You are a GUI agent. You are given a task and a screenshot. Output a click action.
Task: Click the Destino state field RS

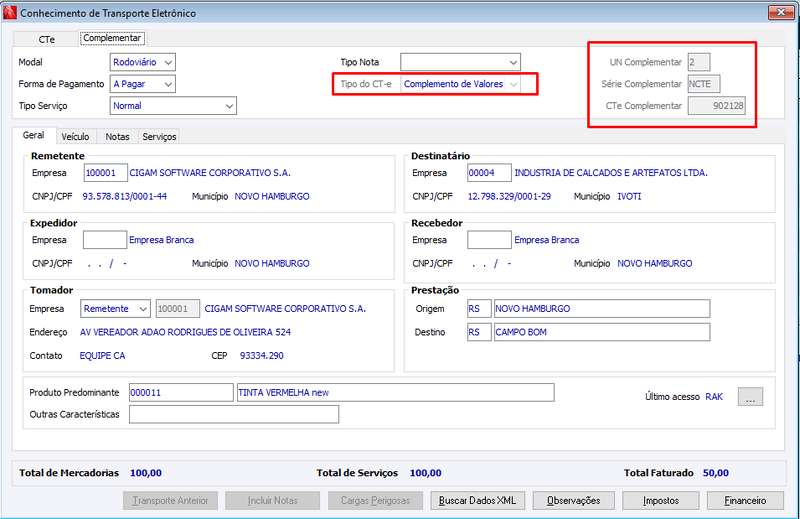pos(479,332)
